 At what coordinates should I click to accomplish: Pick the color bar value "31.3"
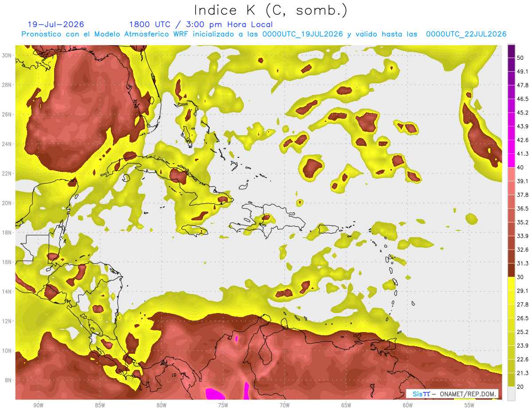pyautogui.click(x=522, y=263)
